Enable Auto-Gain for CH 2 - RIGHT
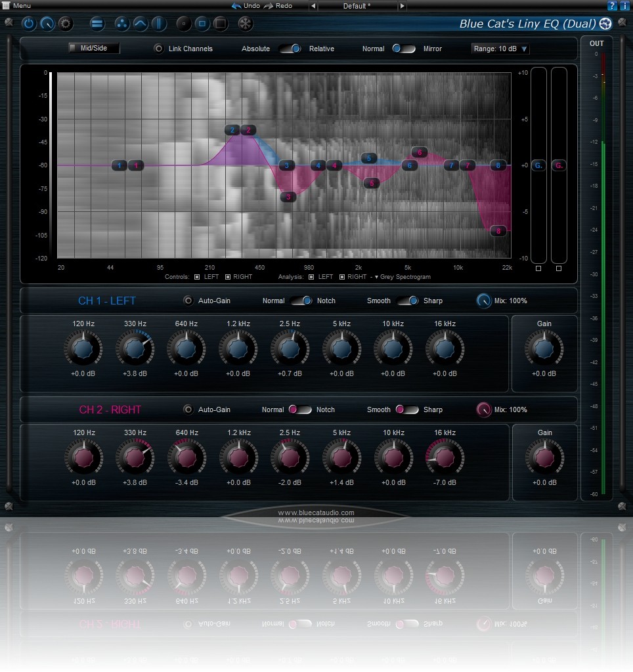Screen dimensions: 633x672 click(188, 409)
